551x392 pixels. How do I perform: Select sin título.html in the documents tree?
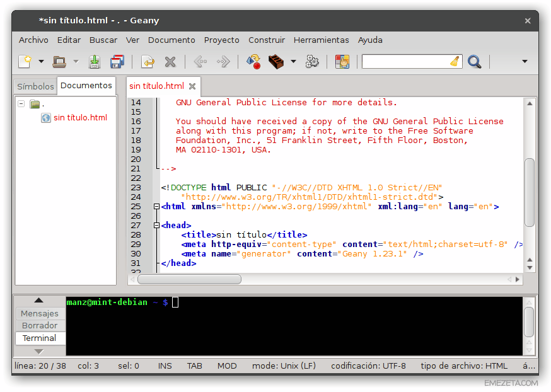[80, 118]
